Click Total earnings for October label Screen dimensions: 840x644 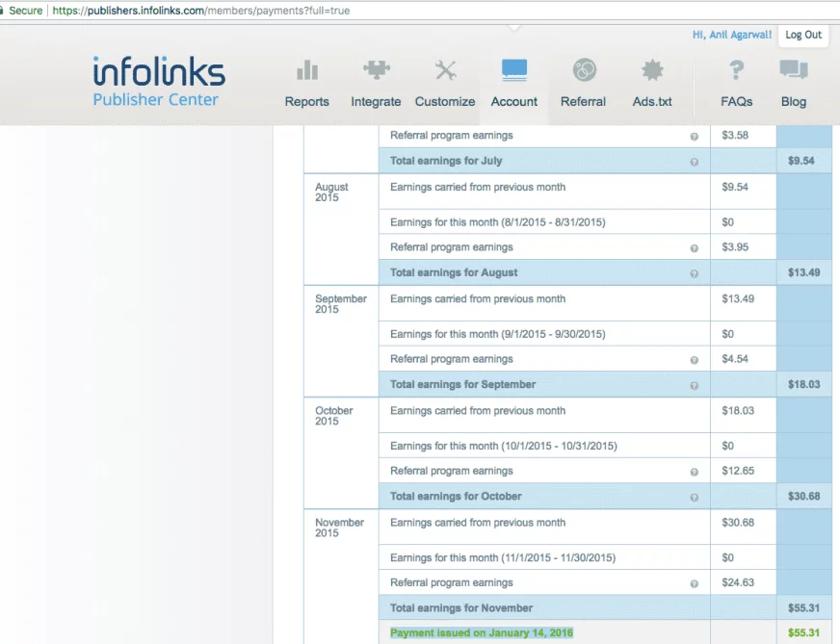[x=456, y=497]
